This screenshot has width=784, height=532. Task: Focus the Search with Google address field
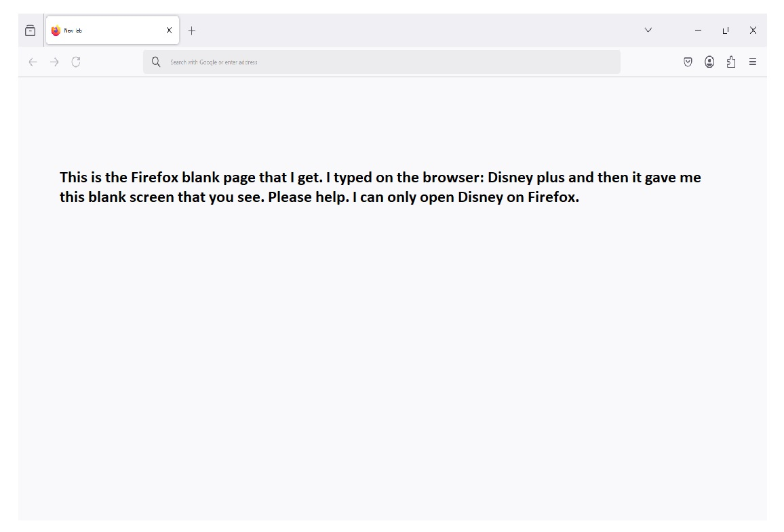tap(382, 62)
